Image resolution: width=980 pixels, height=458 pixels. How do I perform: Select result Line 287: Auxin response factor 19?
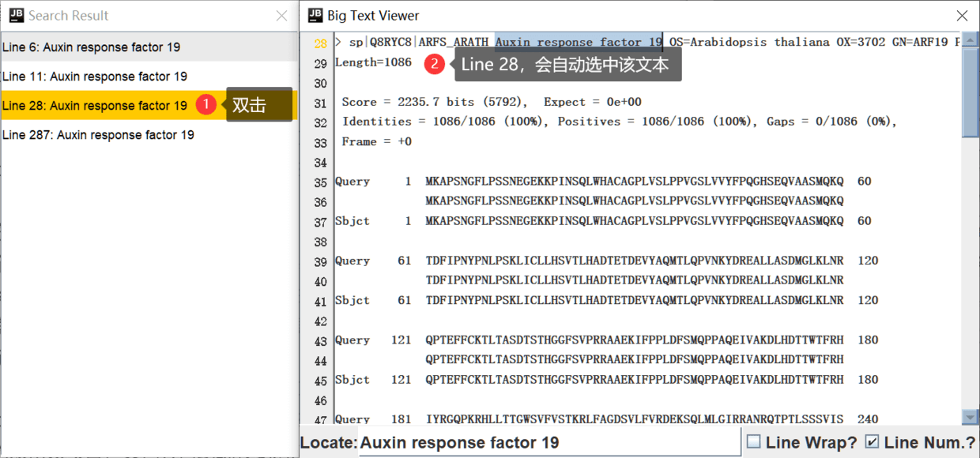149,135
